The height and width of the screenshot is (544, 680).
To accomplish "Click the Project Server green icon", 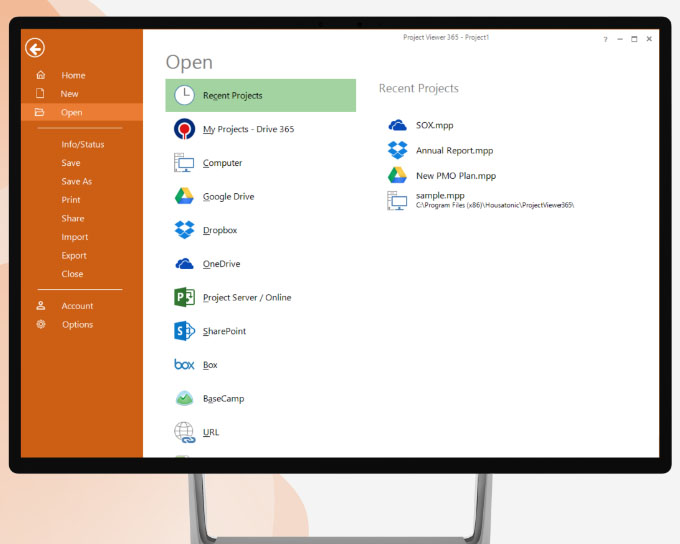I will (x=184, y=297).
